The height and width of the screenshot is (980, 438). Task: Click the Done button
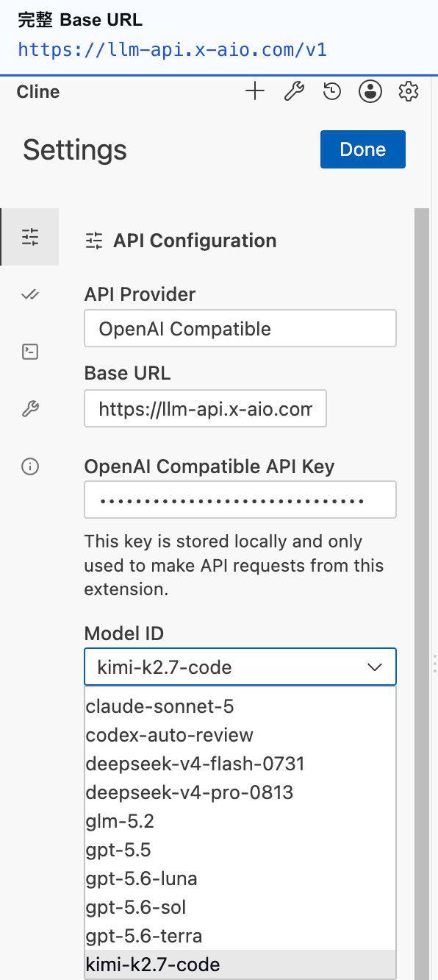click(x=363, y=149)
